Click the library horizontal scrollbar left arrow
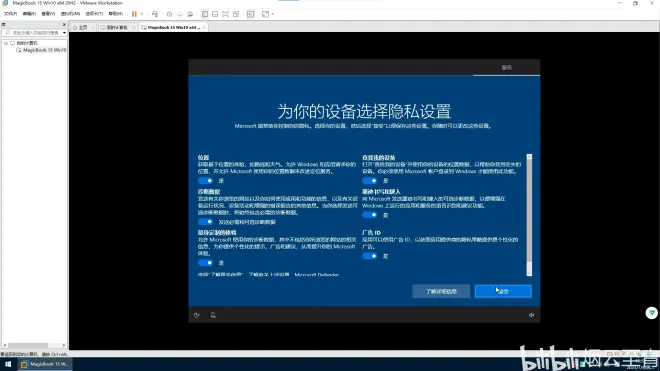This screenshot has height=371, width=660. click(5, 345)
